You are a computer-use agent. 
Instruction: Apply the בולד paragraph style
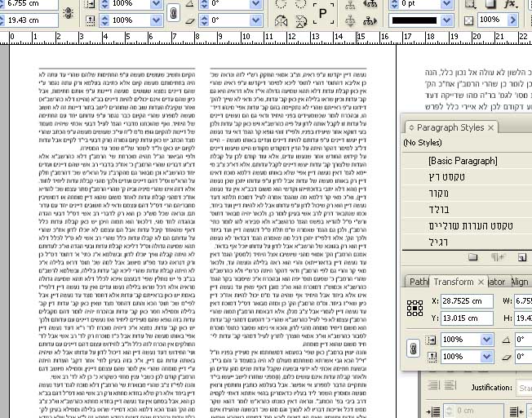(467, 210)
